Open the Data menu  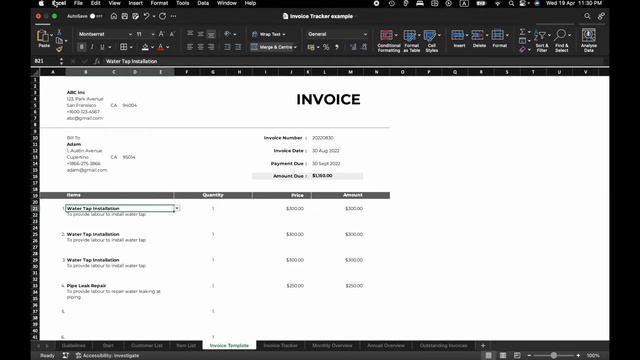pyautogui.click(x=203, y=3)
